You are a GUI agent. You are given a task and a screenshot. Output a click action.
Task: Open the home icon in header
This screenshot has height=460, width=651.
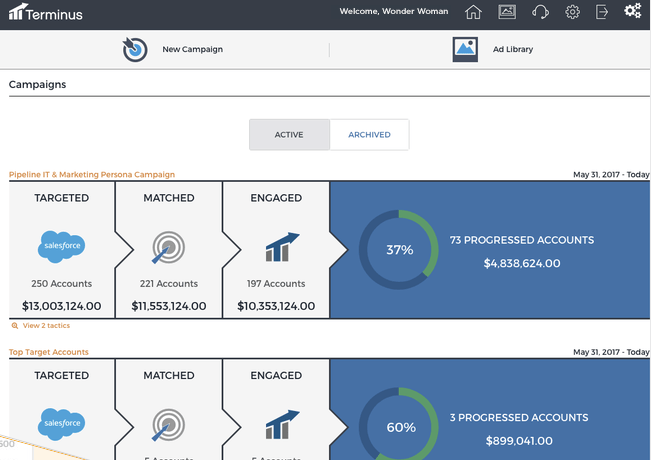click(473, 12)
